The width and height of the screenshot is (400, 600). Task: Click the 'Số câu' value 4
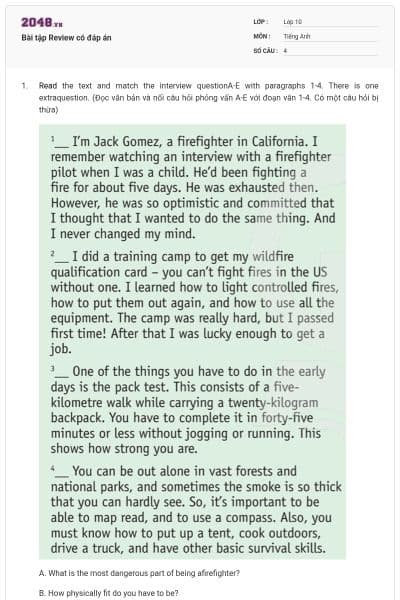tap(285, 51)
